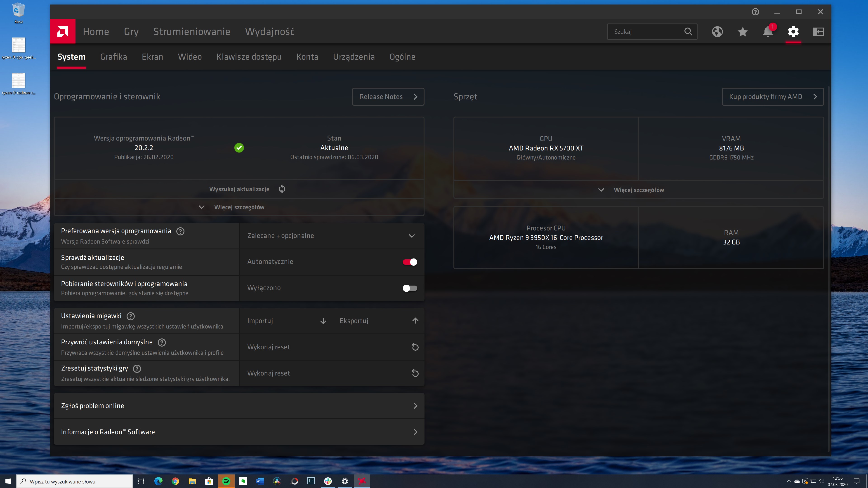Open Konta settings tab
This screenshot has width=868, height=488.
pyautogui.click(x=307, y=57)
